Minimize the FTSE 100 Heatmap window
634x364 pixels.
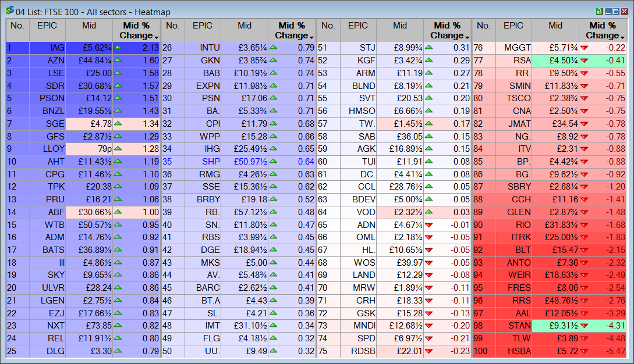point(608,12)
